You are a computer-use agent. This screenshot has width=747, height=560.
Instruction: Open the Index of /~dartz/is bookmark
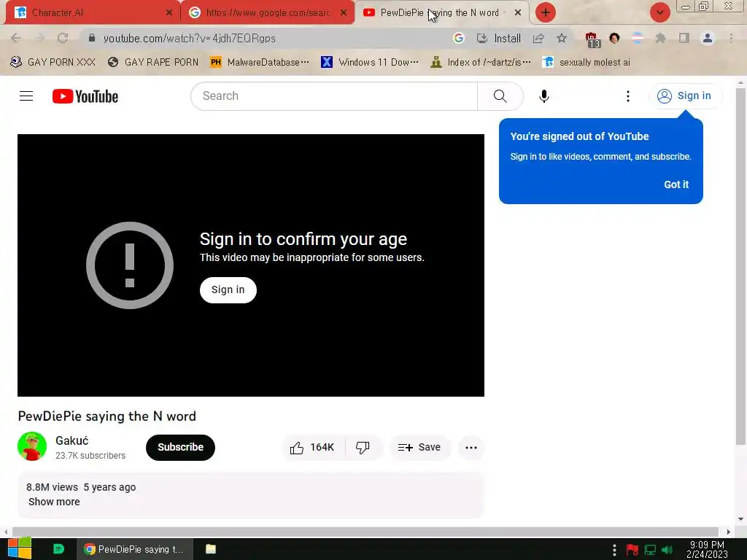coord(480,63)
